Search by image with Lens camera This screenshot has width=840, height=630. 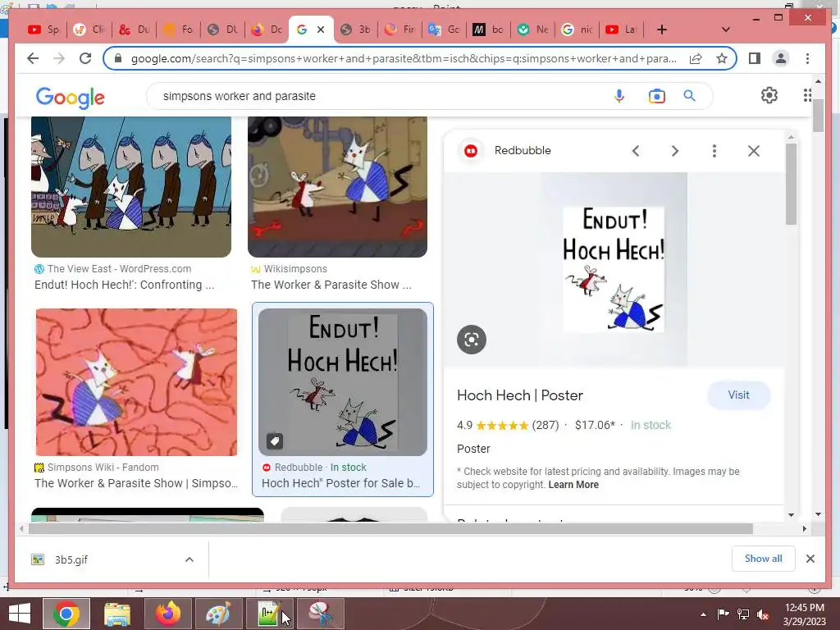[656, 96]
